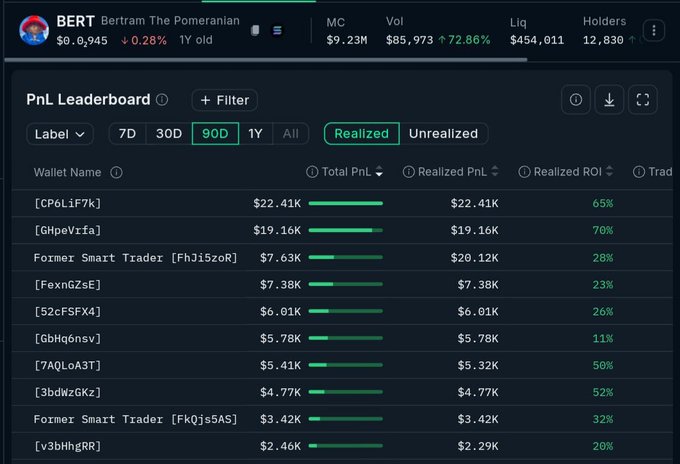This screenshot has height=464, width=680.
Task: Select the 30D time range
Action: 169,134
